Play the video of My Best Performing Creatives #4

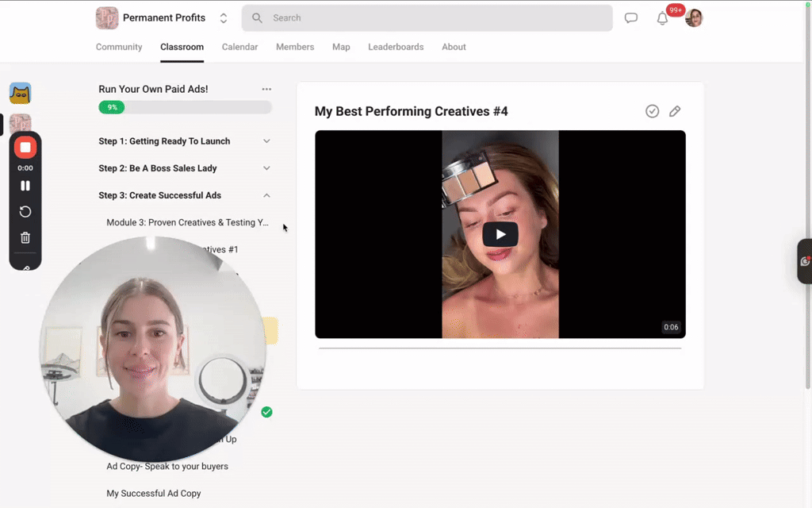(500, 234)
